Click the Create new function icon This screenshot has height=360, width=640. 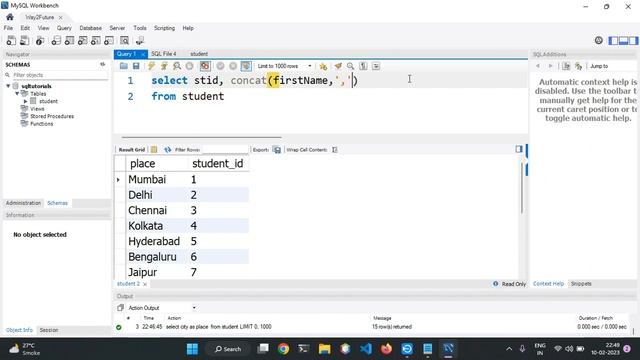[x=109, y=40]
